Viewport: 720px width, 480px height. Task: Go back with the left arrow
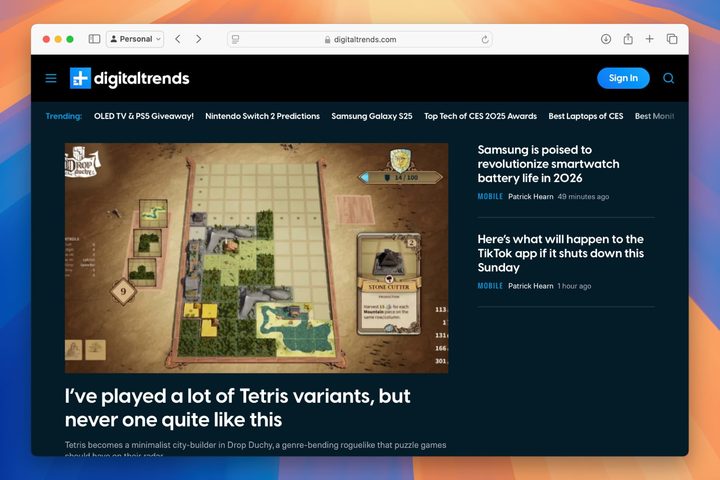point(178,39)
